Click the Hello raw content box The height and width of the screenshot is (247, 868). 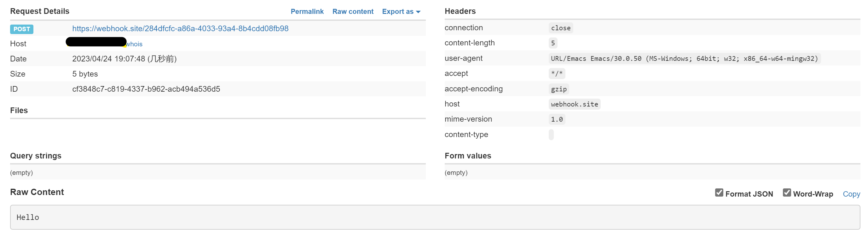coord(435,217)
